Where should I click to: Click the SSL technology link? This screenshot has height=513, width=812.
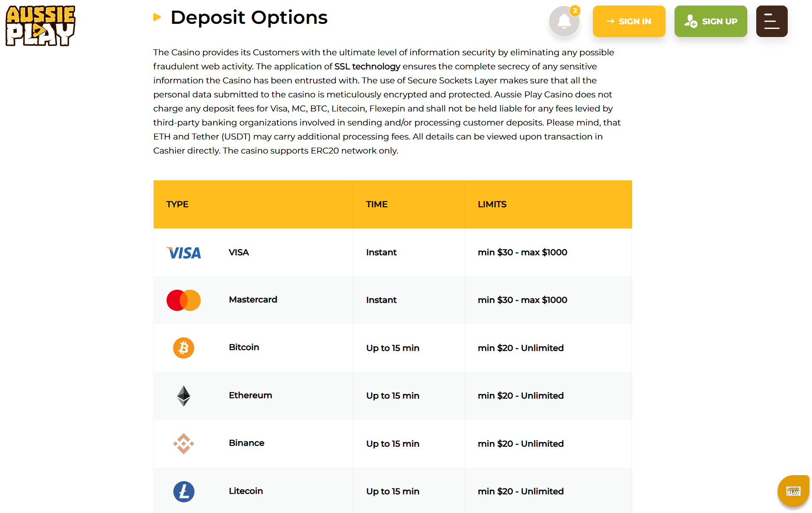coord(367,66)
